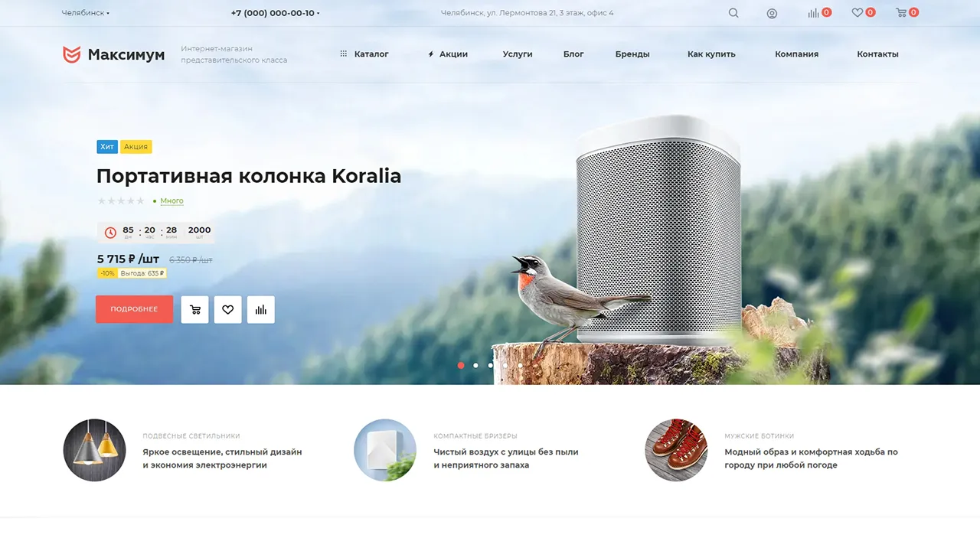Viewport: 980px width, 551px height.
Task: Open the men's boots thumbnail
Action: click(x=676, y=450)
